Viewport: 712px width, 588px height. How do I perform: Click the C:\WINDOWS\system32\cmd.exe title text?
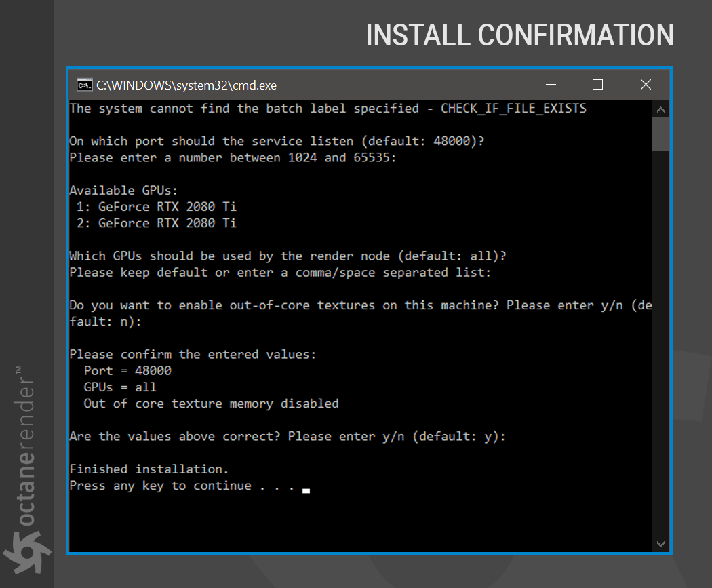(x=186, y=85)
